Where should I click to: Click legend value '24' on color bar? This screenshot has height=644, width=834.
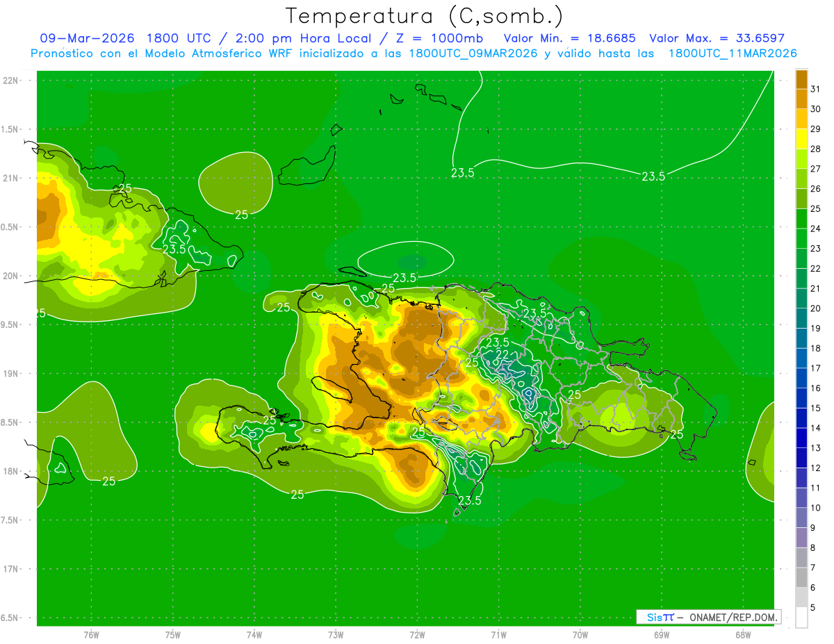[x=815, y=229]
